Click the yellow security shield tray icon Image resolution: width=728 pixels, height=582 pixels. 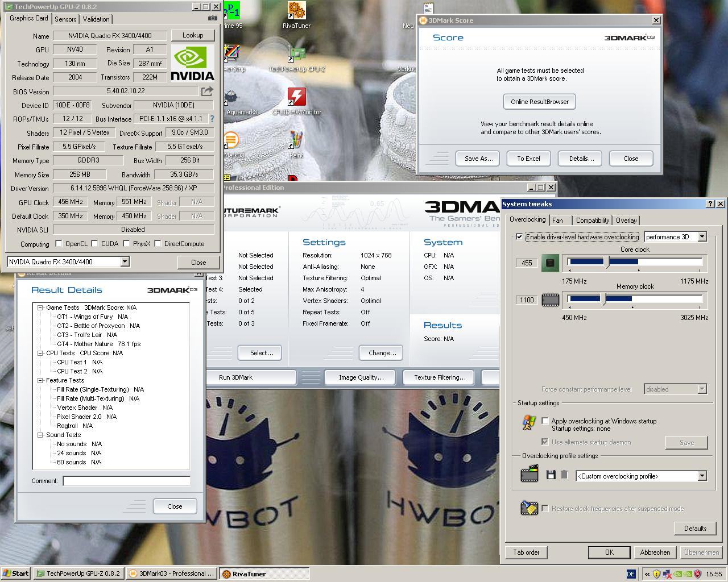tap(656, 574)
